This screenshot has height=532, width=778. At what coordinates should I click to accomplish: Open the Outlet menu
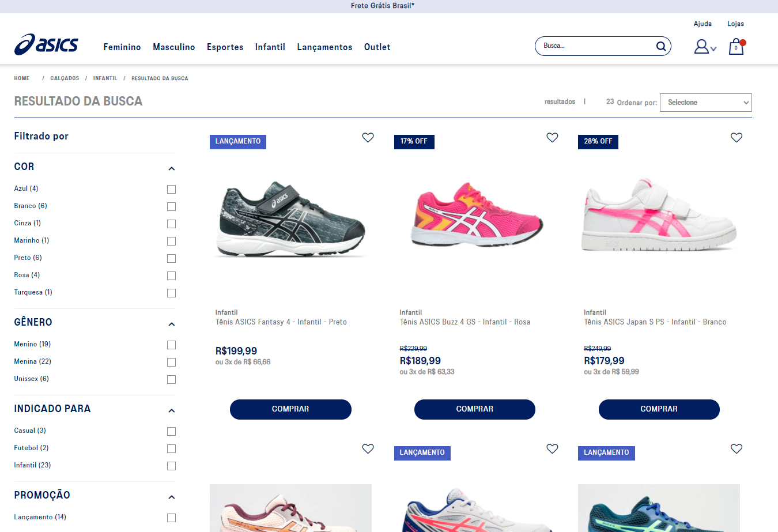377,47
